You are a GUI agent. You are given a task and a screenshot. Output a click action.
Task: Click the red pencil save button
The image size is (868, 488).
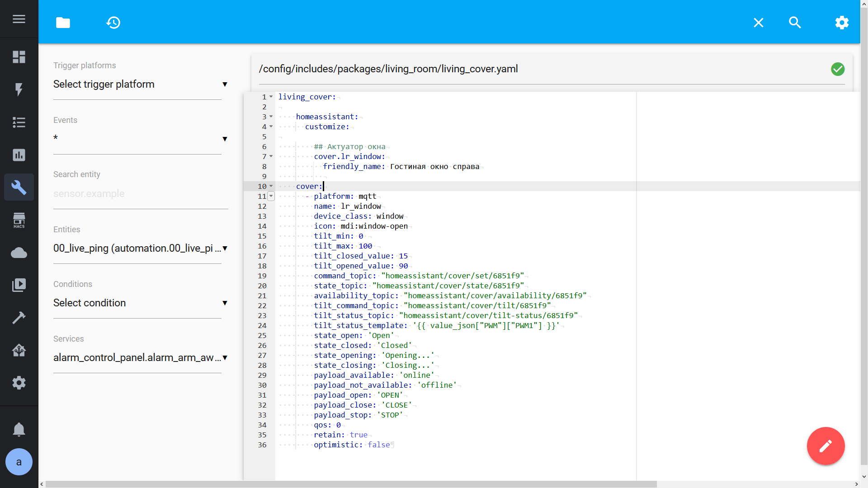[x=826, y=446]
